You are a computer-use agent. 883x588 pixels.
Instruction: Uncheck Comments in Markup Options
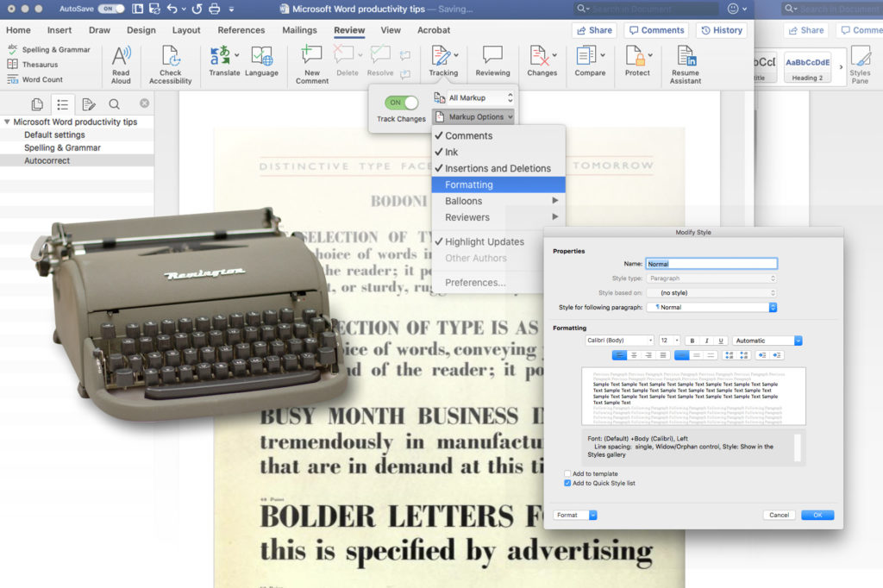[498, 135]
